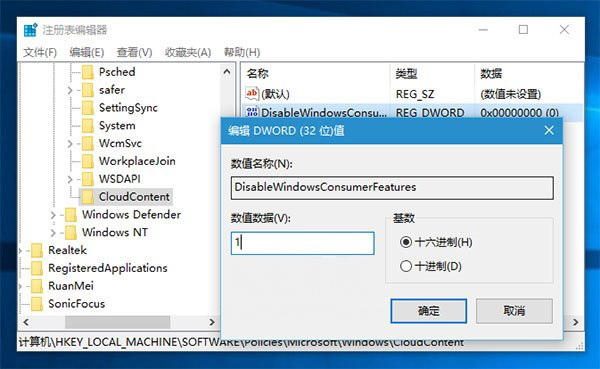The width and height of the screenshot is (600, 369).
Task: Click the CloudContent folder icon
Action: pos(88,197)
